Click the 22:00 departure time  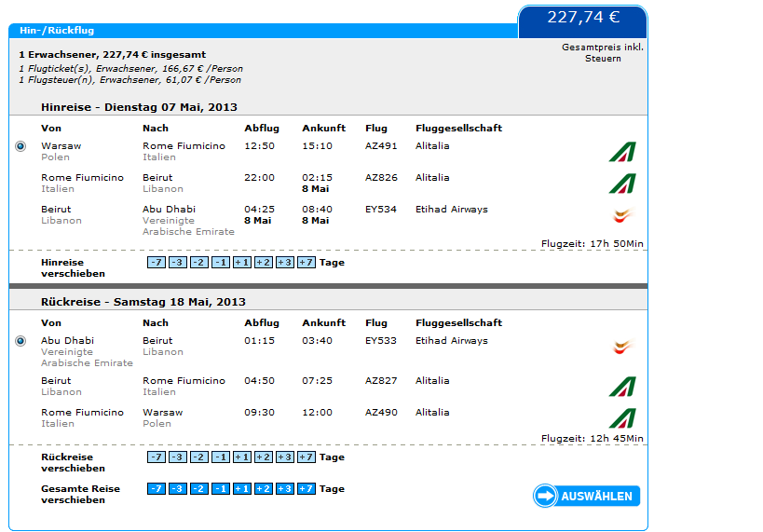pos(259,178)
